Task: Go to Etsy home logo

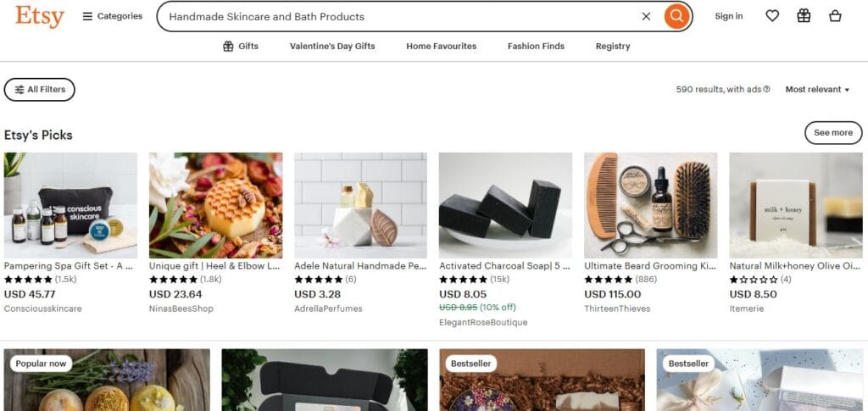Action: (39, 16)
